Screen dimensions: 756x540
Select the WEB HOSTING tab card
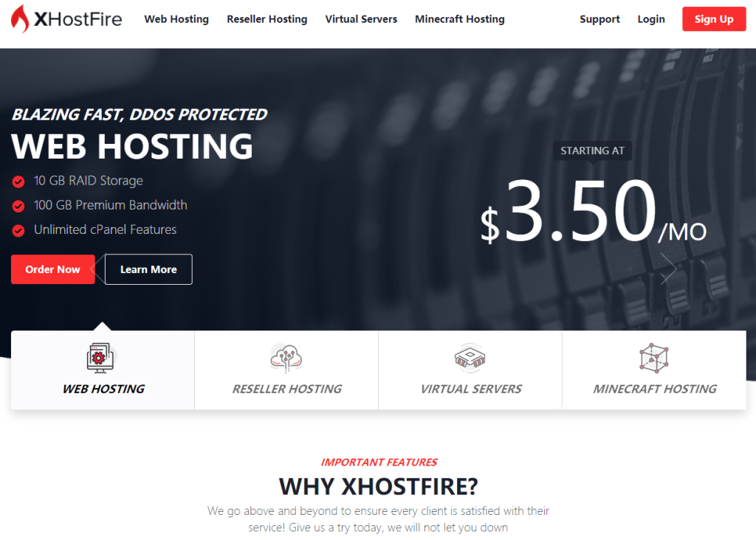103,370
